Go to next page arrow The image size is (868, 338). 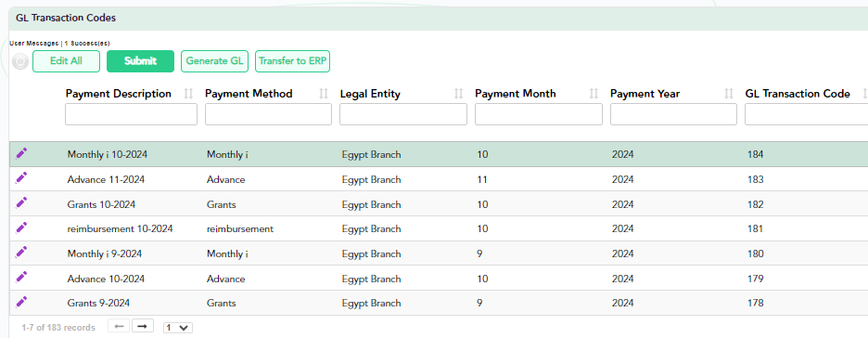(x=142, y=326)
